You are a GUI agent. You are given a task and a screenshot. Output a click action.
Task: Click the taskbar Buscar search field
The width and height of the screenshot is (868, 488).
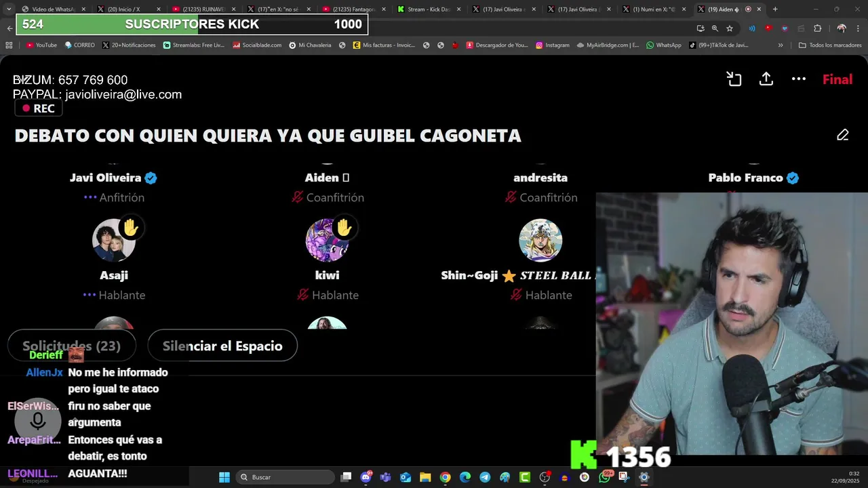285,477
